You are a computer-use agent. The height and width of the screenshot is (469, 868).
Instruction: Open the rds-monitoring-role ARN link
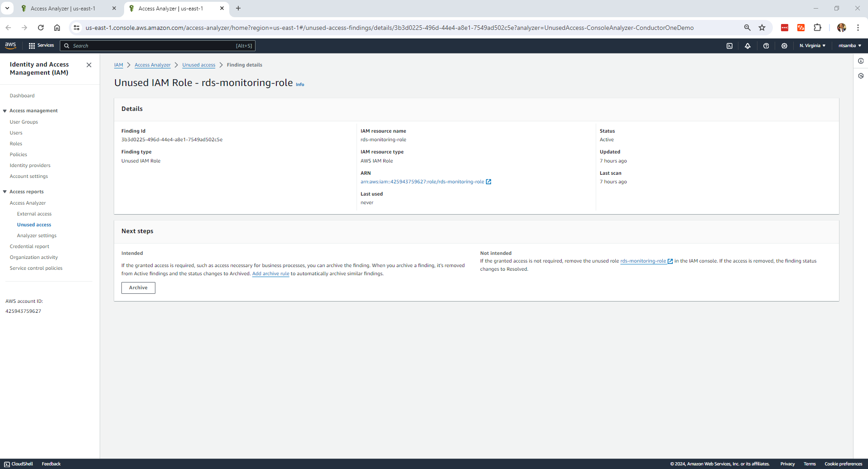coord(422,182)
